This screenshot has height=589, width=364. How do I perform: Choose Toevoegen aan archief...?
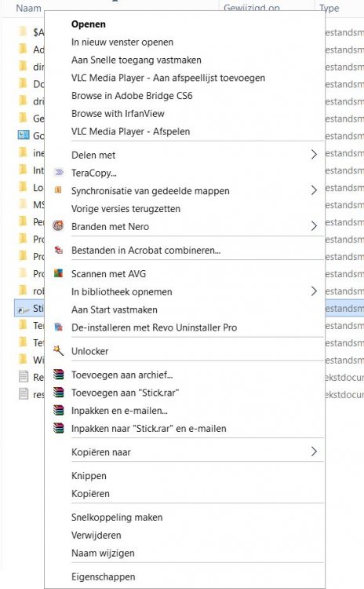pos(122,375)
